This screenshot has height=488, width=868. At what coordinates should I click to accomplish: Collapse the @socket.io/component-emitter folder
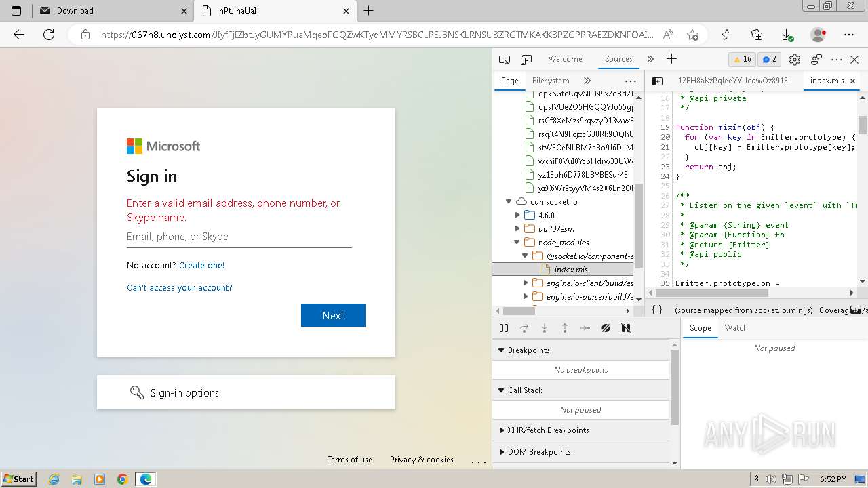click(x=525, y=256)
